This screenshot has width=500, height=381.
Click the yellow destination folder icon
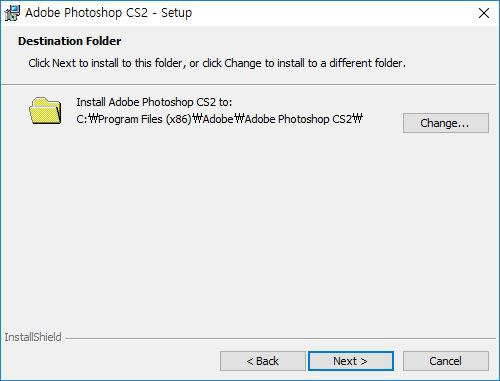click(x=45, y=111)
